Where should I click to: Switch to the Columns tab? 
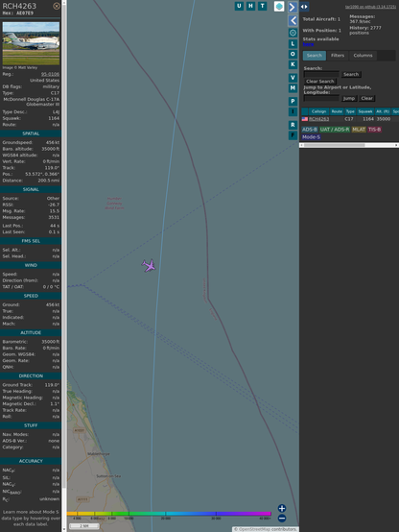(363, 56)
